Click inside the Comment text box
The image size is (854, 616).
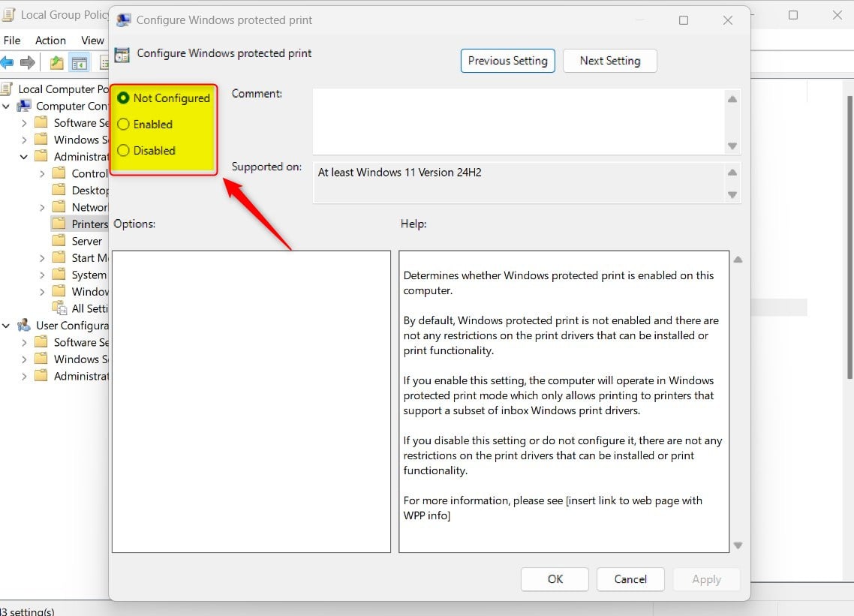pyautogui.click(x=518, y=121)
